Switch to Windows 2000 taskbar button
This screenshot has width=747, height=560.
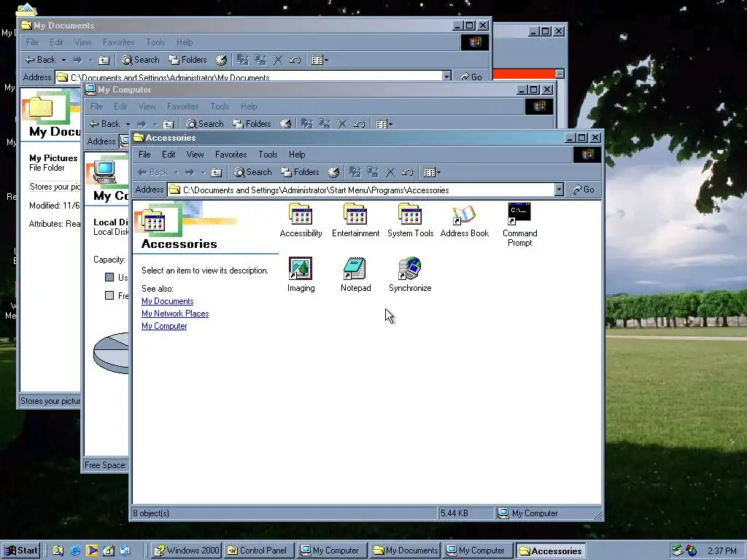click(186, 551)
